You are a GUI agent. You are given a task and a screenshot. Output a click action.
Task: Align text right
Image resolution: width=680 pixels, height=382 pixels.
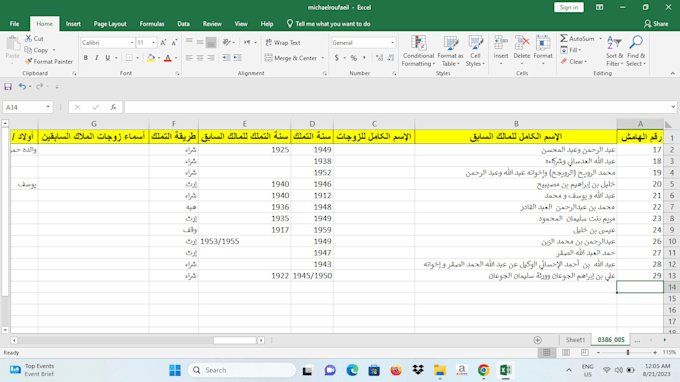211,58
